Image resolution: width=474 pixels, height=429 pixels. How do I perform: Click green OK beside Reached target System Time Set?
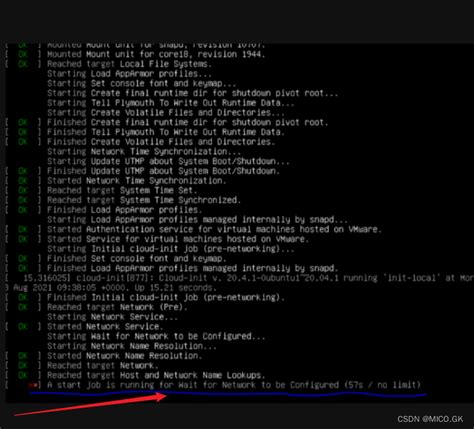point(23,190)
